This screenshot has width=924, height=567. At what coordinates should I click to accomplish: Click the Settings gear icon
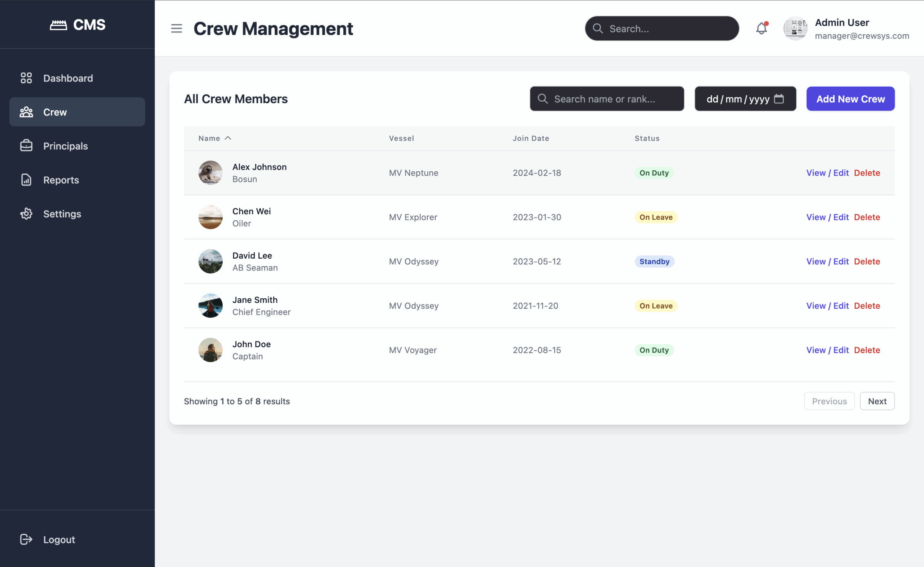26,214
